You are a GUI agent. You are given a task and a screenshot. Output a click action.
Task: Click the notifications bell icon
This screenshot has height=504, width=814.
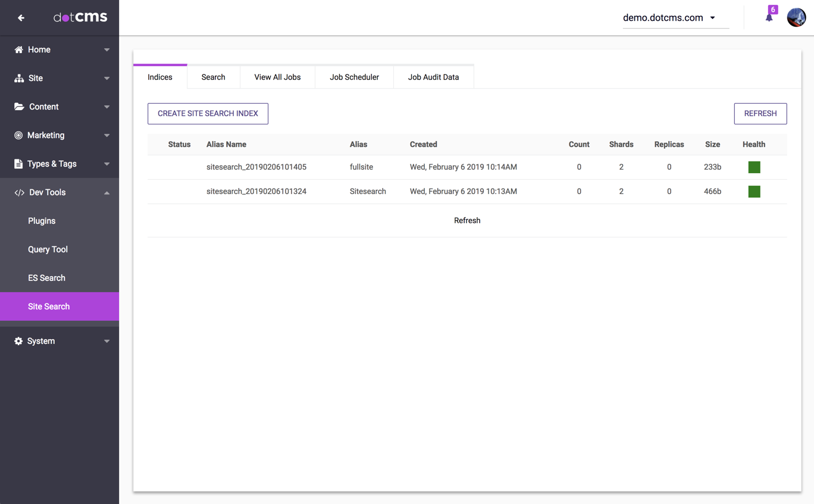(x=769, y=17)
